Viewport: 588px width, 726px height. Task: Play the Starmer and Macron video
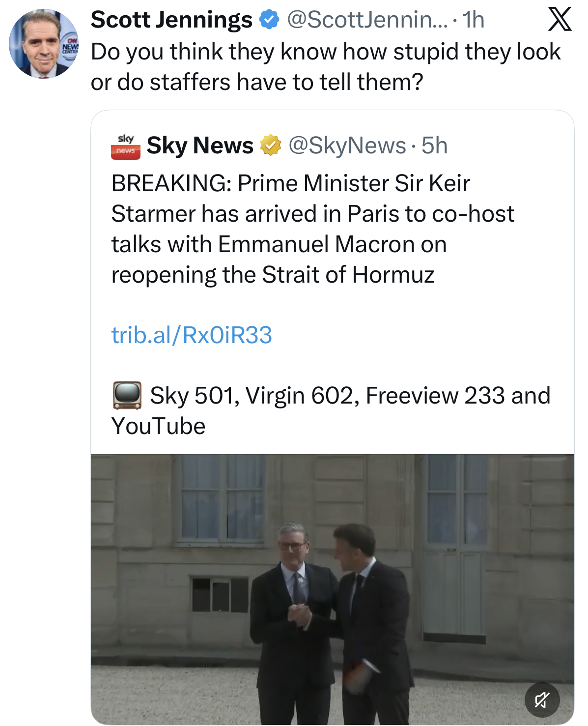point(332,589)
